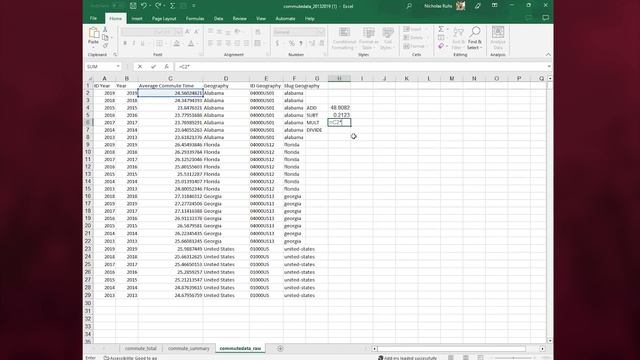The height and width of the screenshot is (360, 640).
Task: Select the cell labeled DIVIDE
Action: click(x=317, y=130)
